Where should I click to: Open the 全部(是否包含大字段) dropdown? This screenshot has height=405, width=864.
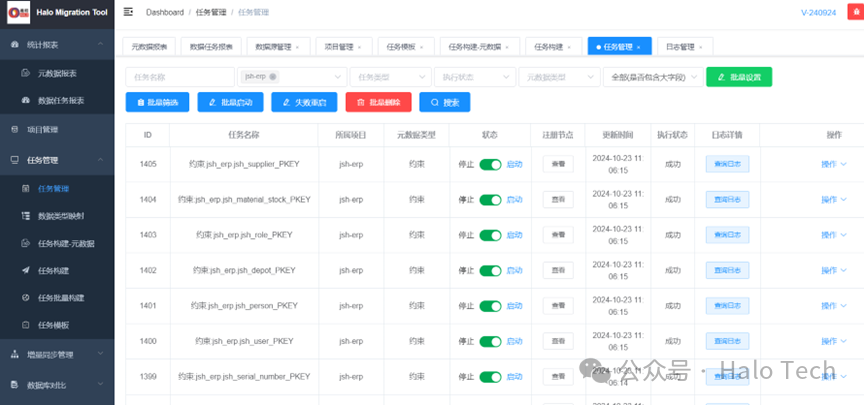coord(653,77)
